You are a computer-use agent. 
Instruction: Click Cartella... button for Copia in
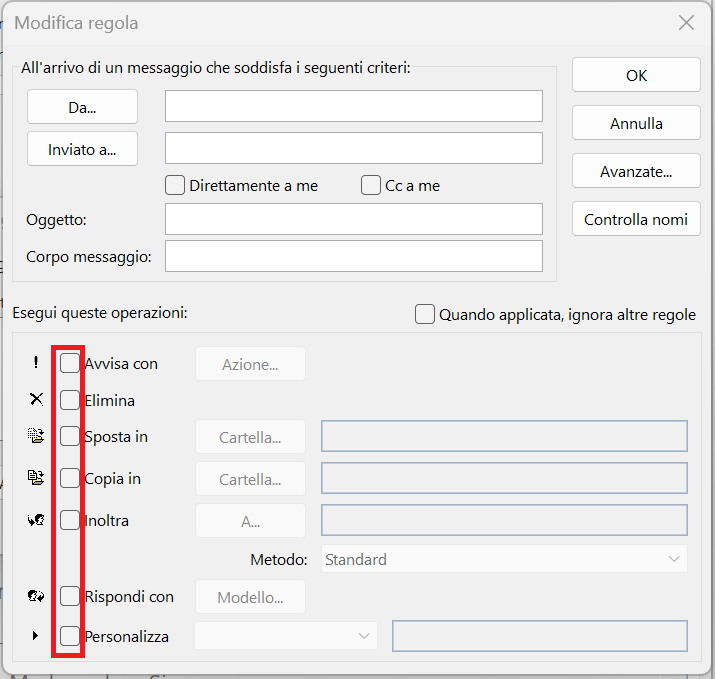pos(250,479)
